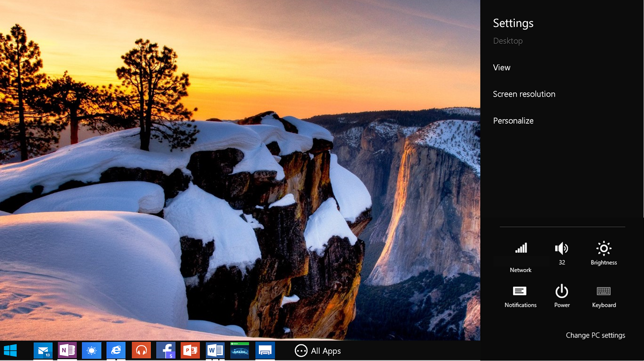Open the Weather app sun icon
The width and height of the screenshot is (644, 361).
pyautogui.click(x=92, y=351)
